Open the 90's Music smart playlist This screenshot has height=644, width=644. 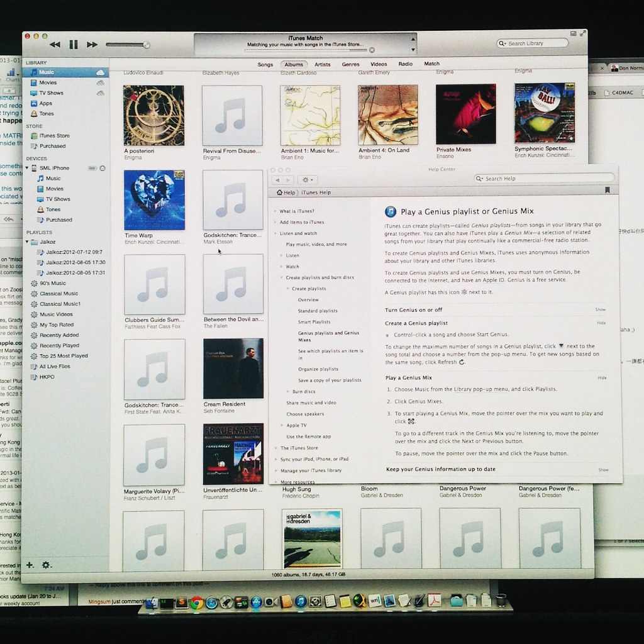coord(53,284)
